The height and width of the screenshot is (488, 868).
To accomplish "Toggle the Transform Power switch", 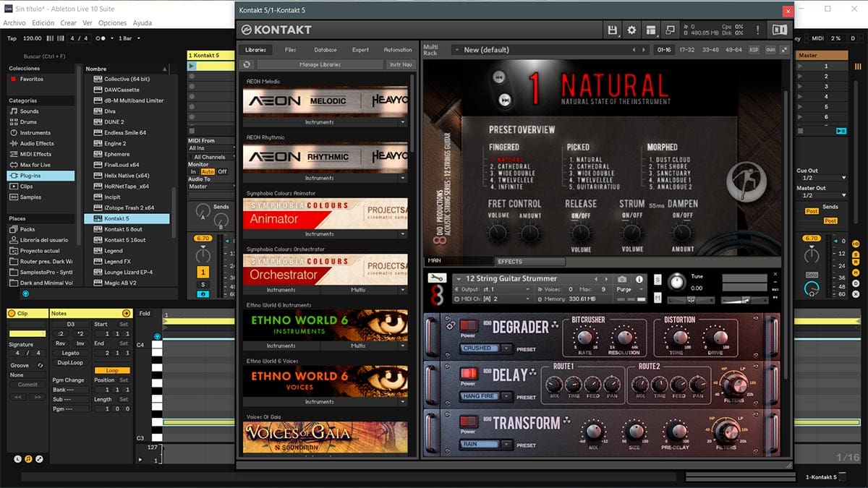I will 469,422.
